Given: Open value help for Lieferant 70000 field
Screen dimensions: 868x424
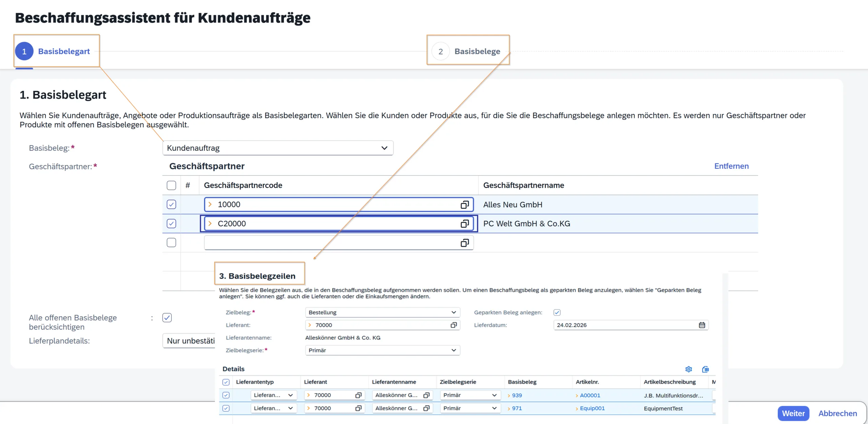Looking at the screenshot, I should 454,325.
